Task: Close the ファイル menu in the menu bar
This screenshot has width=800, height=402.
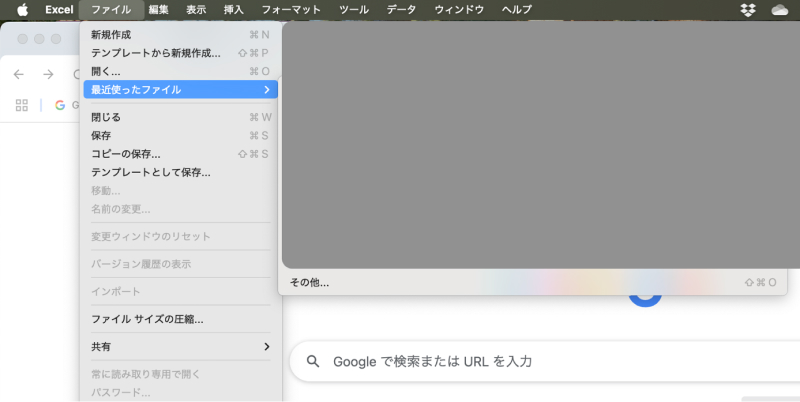Action: click(x=111, y=9)
